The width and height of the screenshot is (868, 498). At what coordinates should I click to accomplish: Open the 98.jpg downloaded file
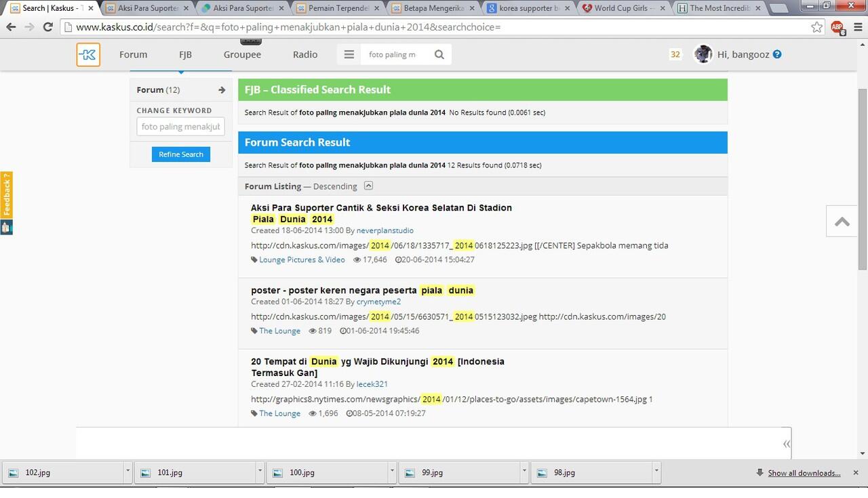tap(592, 473)
